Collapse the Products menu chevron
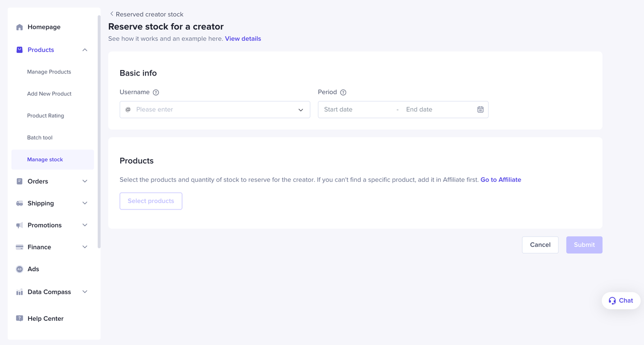Screen dimensions: 644x345 pyautogui.click(x=85, y=50)
